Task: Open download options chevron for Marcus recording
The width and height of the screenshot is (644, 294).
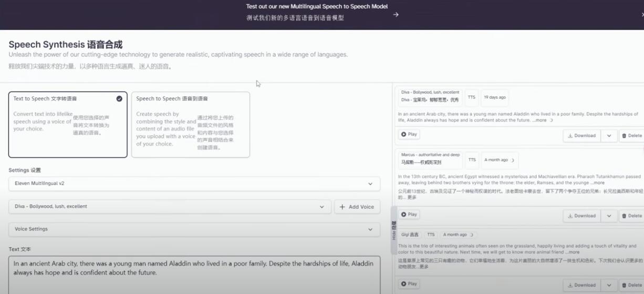Action: 609,216
